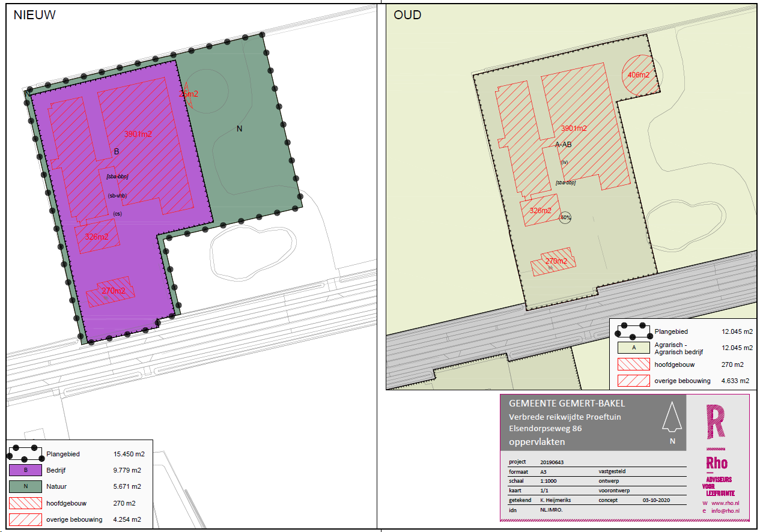Screen dimensions: 760x532
Task: Click the info@rho.nl email address
Action: (725, 512)
